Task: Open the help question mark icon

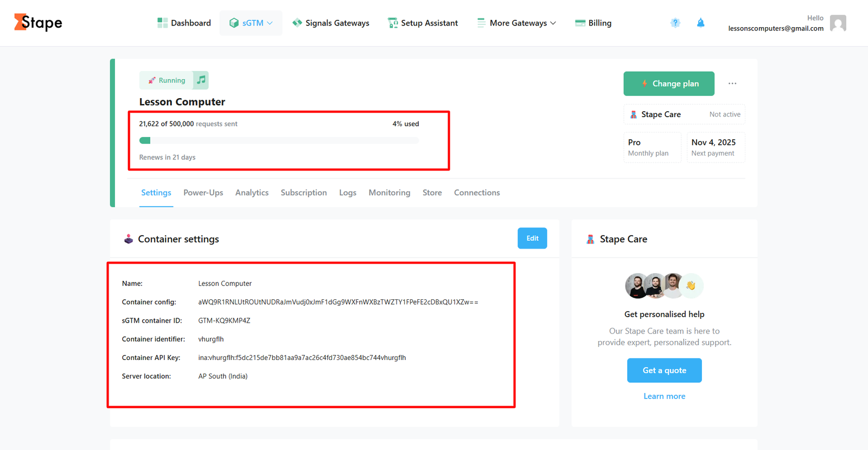Action: click(x=675, y=23)
